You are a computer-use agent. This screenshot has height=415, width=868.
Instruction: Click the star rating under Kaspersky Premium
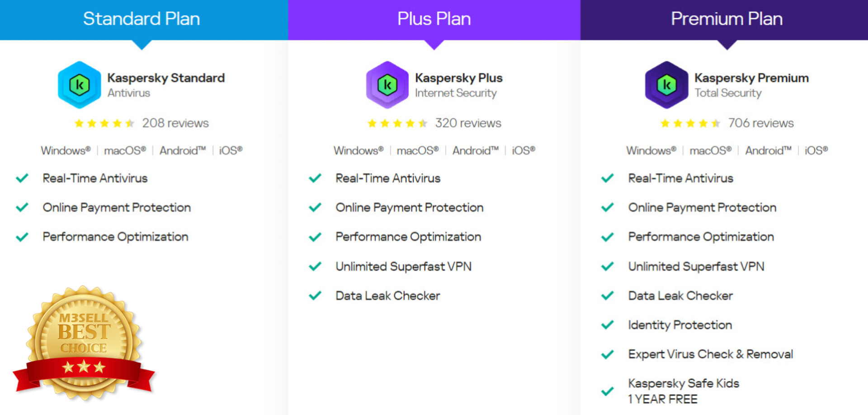690,123
